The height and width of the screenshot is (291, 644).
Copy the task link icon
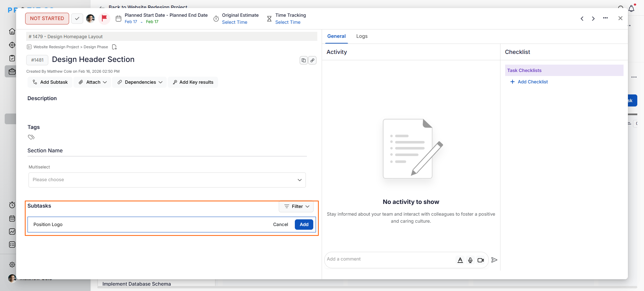tap(312, 60)
